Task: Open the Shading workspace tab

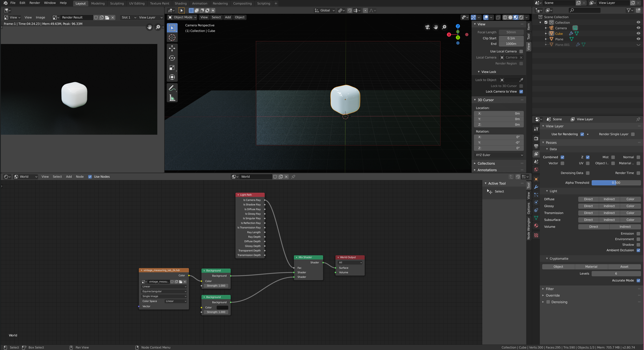Action: point(180,3)
